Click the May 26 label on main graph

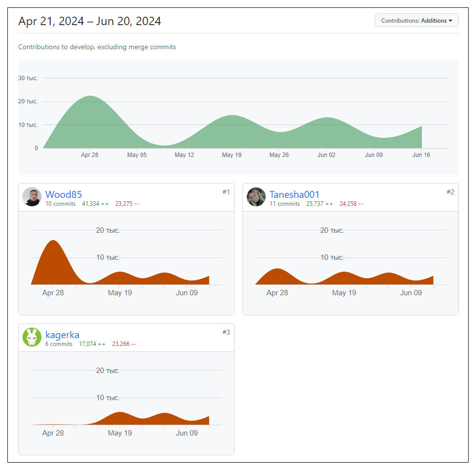[x=279, y=155]
